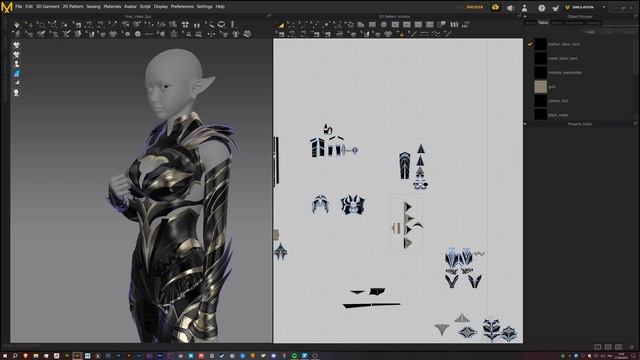640x360 pixels.
Task: Click the second layout icon at bottom right
Action: point(608,347)
